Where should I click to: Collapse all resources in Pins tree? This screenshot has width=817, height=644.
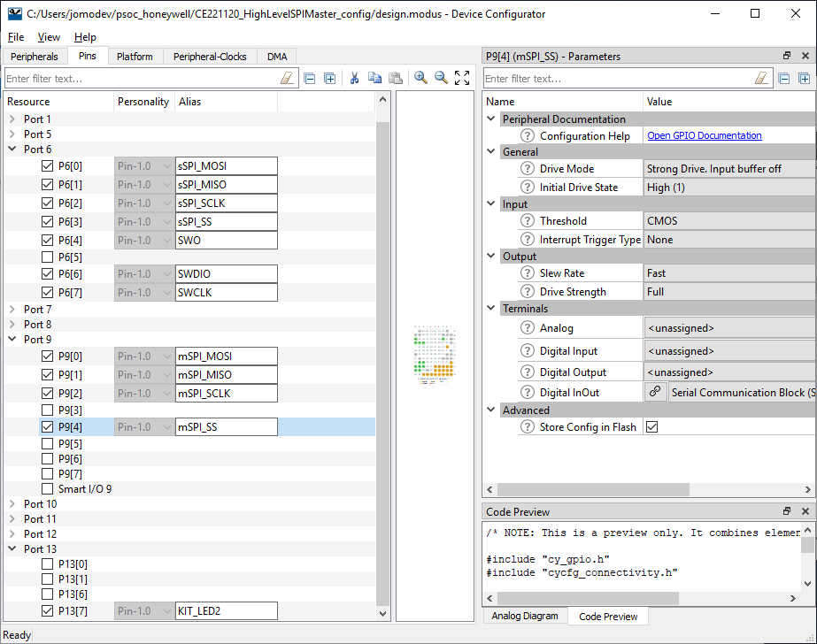point(309,78)
